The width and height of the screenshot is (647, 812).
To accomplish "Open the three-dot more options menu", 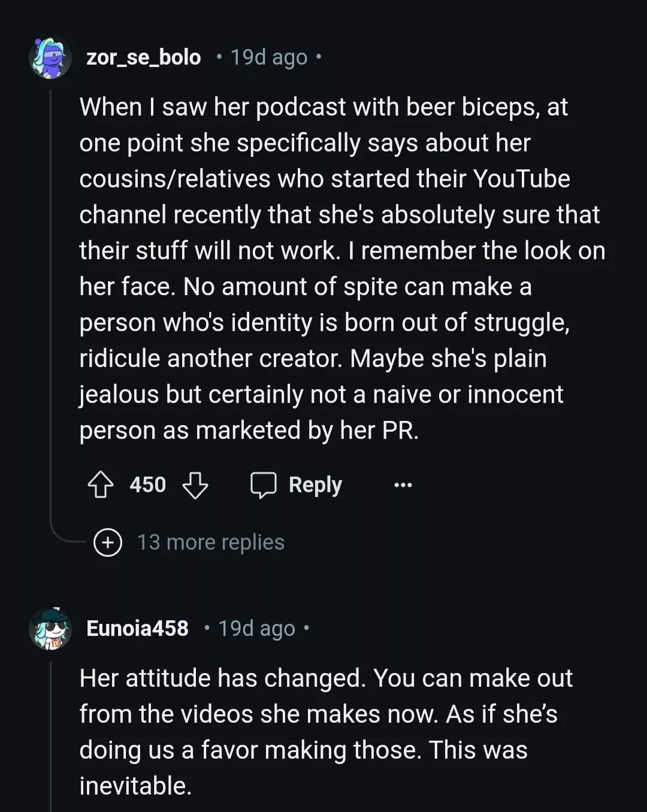I will 403,484.
